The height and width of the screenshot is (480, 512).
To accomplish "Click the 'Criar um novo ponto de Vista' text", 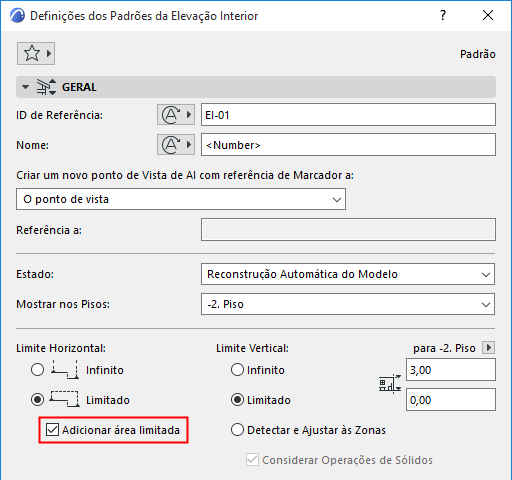I will [185, 175].
